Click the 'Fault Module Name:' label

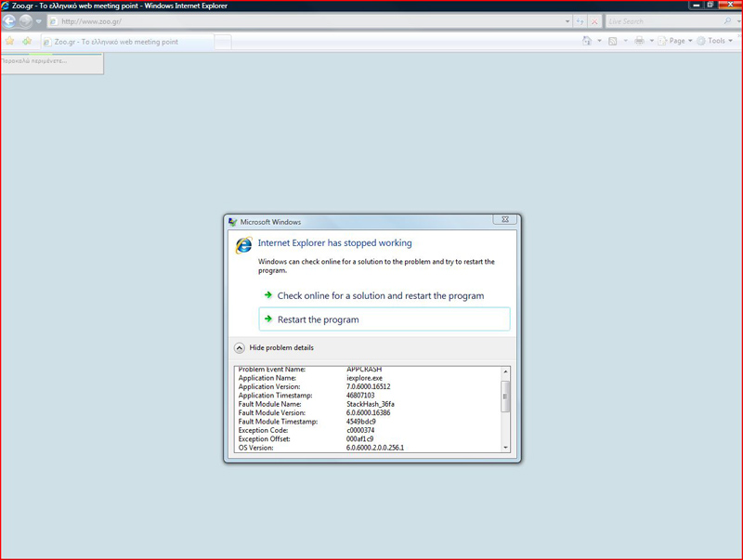click(x=269, y=404)
